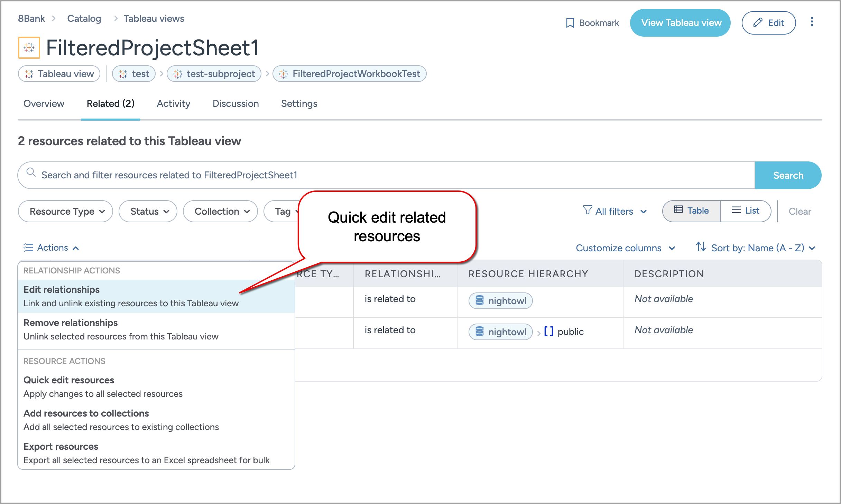The height and width of the screenshot is (504, 841).
Task: Go to Catalog breadcrumb link
Action: pyautogui.click(x=84, y=18)
